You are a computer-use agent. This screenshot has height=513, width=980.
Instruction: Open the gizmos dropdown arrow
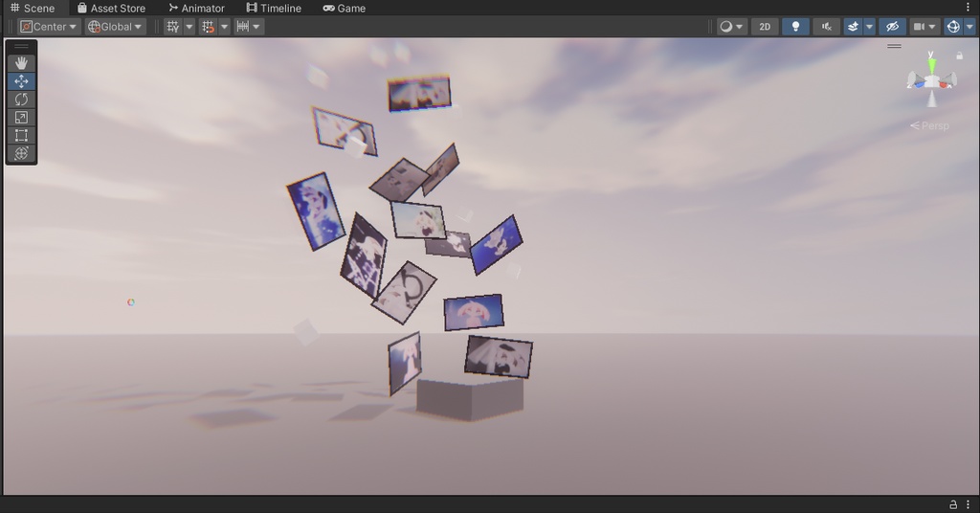tap(970, 26)
